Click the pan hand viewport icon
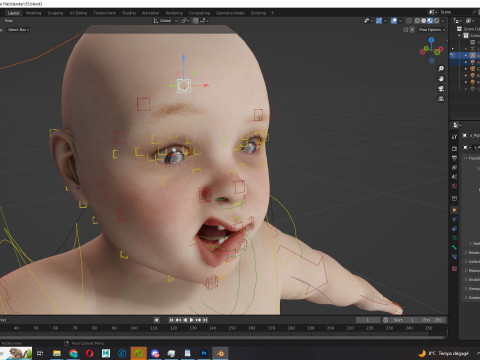 (441, 79)
